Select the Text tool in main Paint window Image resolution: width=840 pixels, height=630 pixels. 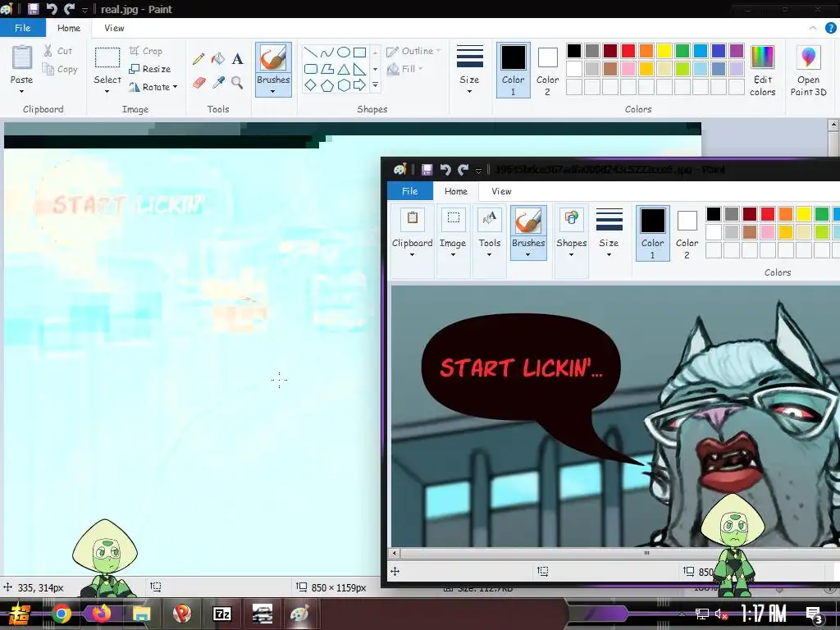point(237,58)
